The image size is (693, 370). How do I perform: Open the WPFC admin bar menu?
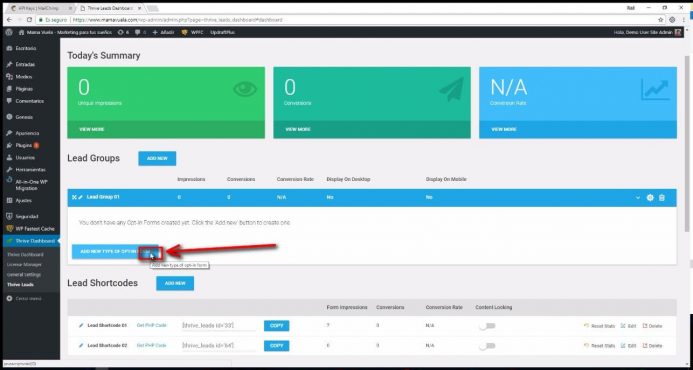192,32
